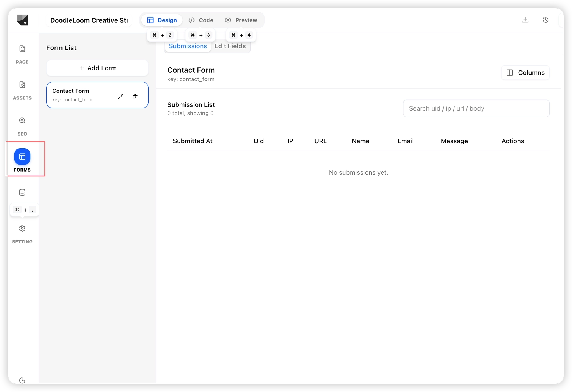This screenshot has height=392, width=572.
Task: Open the Columns chooser button
Action: 525,73
